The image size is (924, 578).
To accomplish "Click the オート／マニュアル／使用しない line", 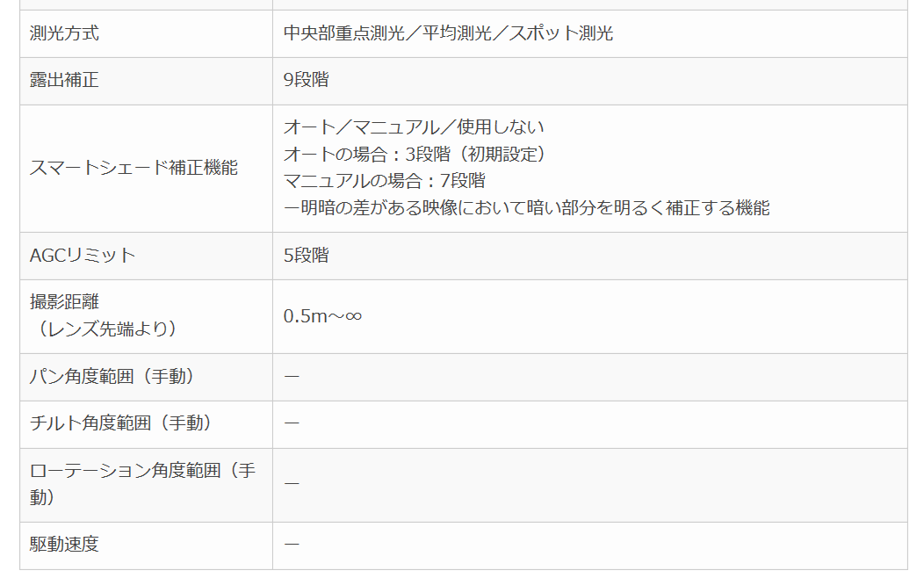I will tap(414, 127).
